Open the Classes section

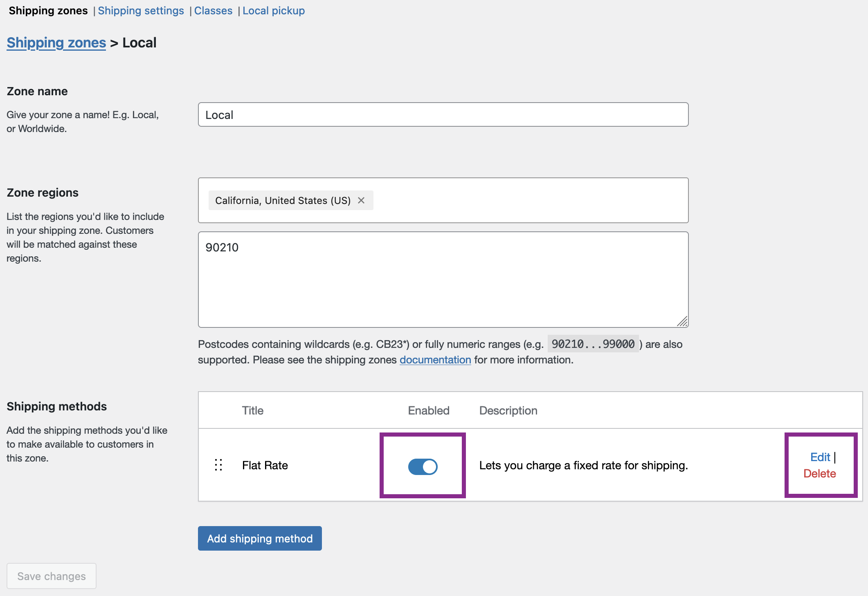pyautogui.click(x=213, y=11)
